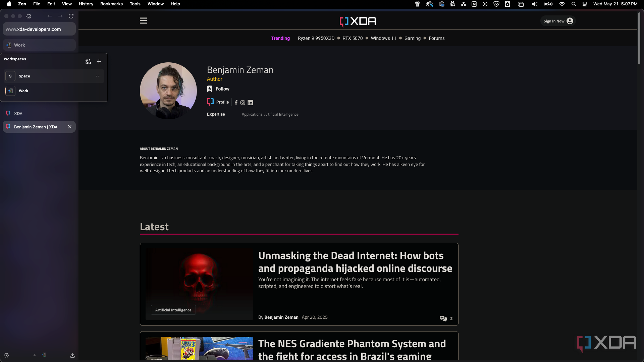644x362 pixels.
Task: Open author's Facebook icon
Action: (x=236, y=103)
